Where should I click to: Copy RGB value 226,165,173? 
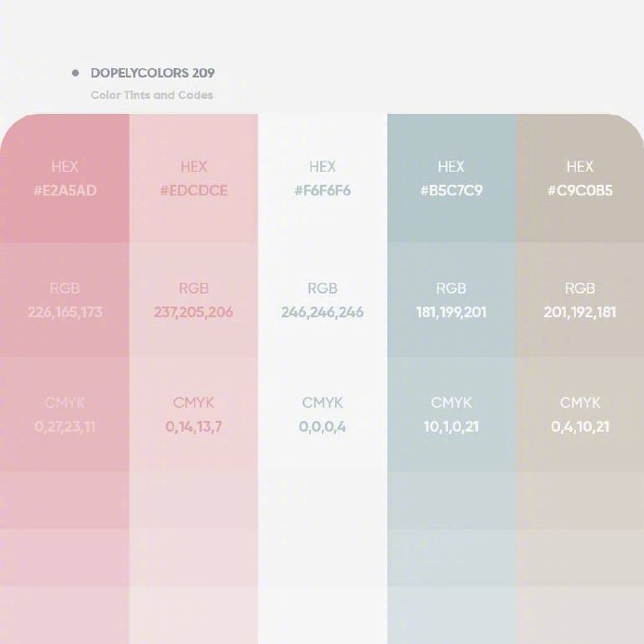[x=65, y=313]
